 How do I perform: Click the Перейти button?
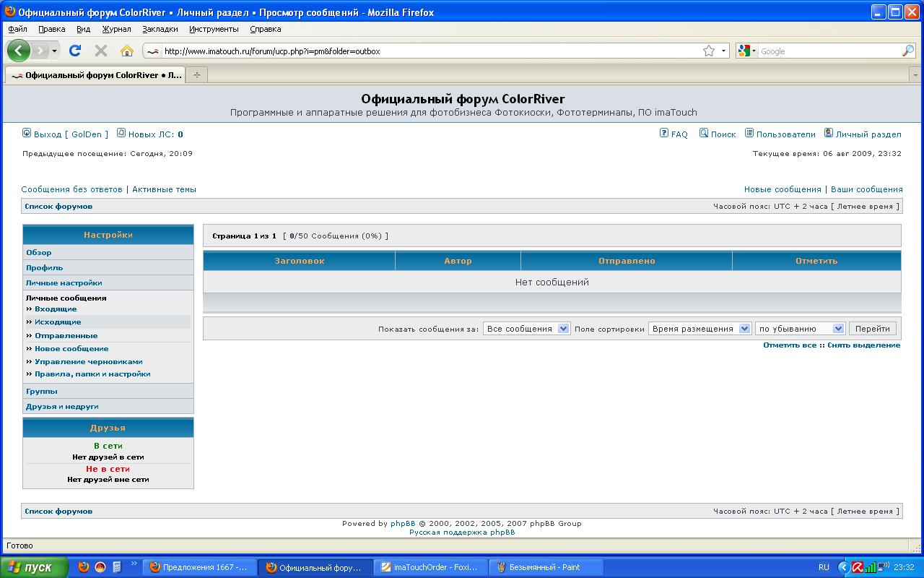click(x=872, y=329)
